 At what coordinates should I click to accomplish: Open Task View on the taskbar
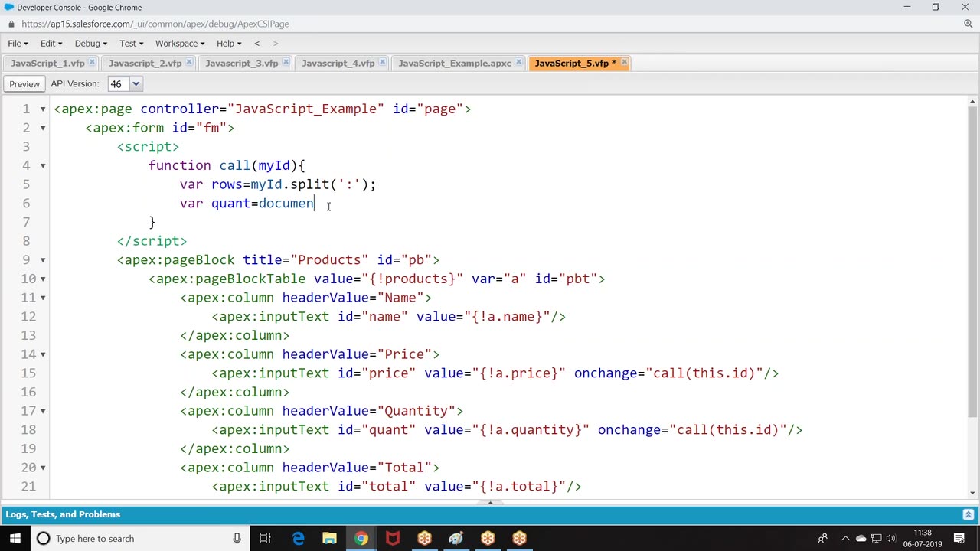[265, 538]
